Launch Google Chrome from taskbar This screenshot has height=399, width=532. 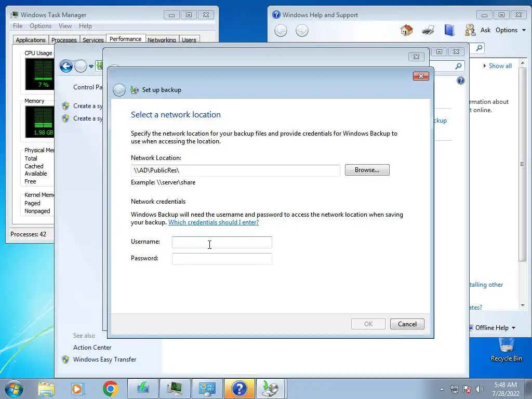click(110, 389)
